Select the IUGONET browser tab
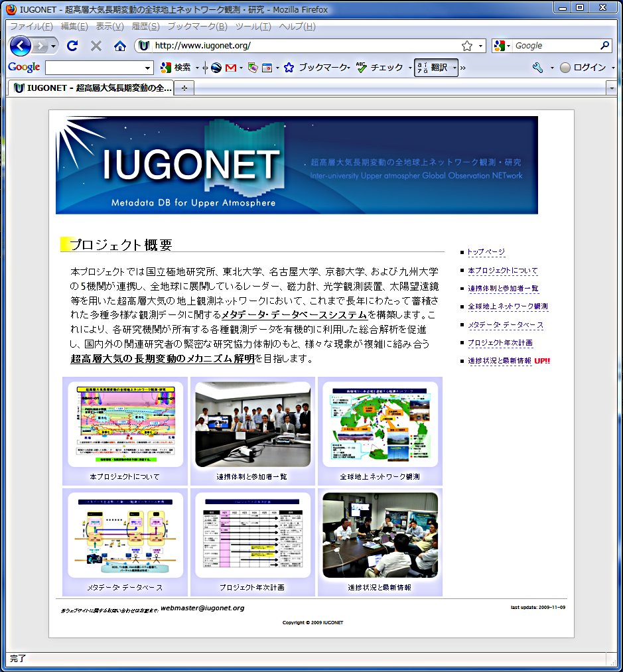 click(x=91, y=88)
